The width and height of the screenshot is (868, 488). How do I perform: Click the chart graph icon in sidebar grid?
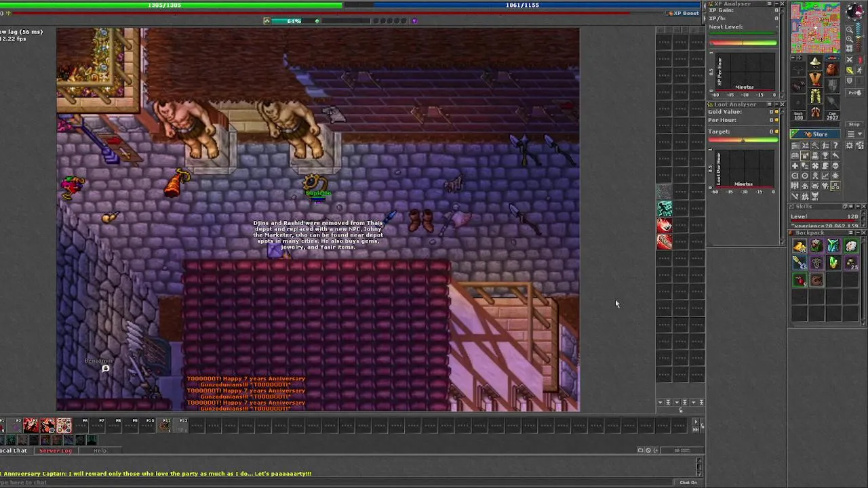pos(825,176)
